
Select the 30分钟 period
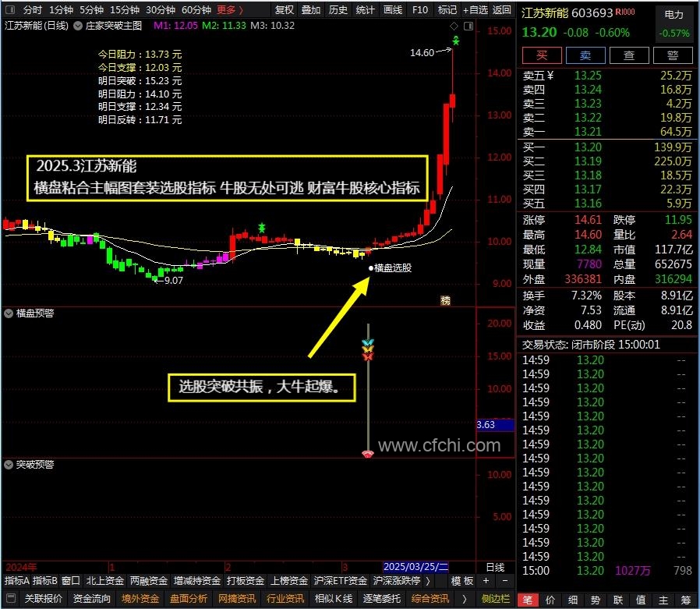coord(161,10)
